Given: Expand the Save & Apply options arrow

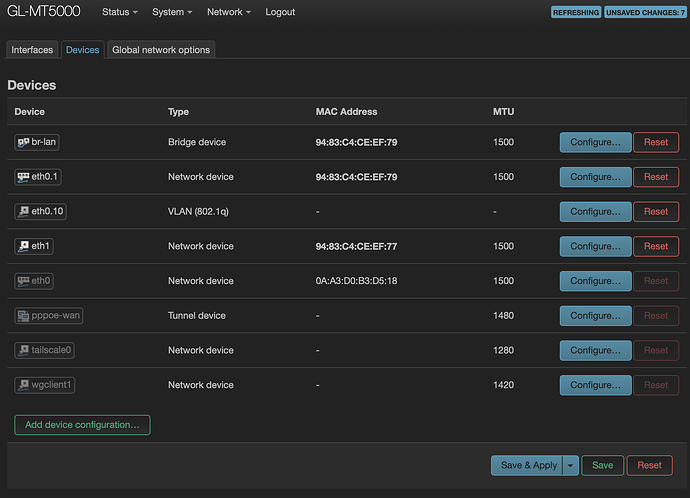Looking at the screenshot, I should (571, 465).
